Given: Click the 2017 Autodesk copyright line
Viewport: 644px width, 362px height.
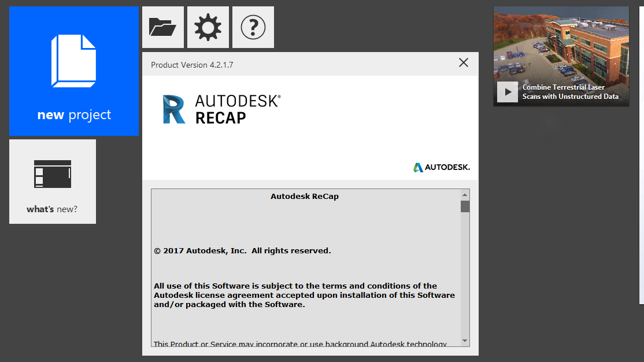Looking at the screenshot, I should 242,250.
